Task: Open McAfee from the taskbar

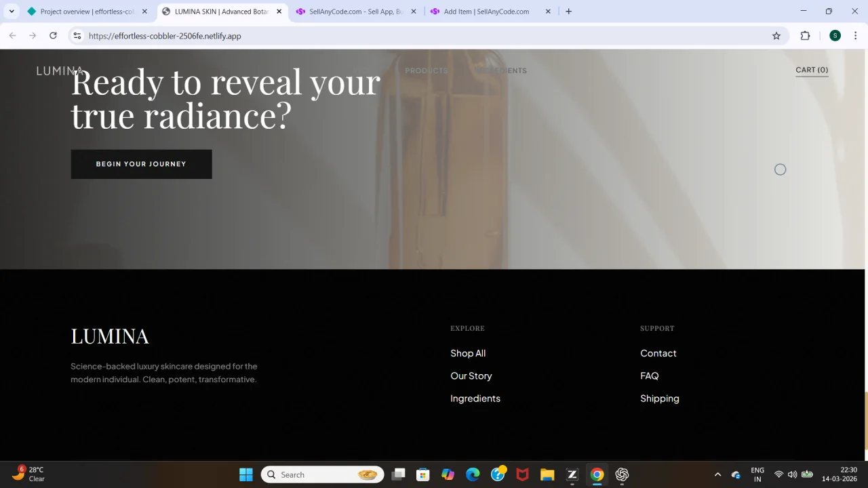Action: (522, 474)
